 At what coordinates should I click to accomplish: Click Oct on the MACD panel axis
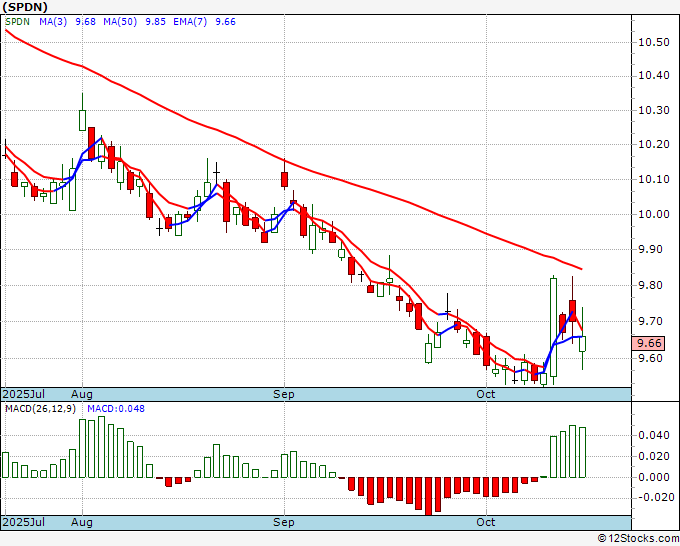click(485, 522)
